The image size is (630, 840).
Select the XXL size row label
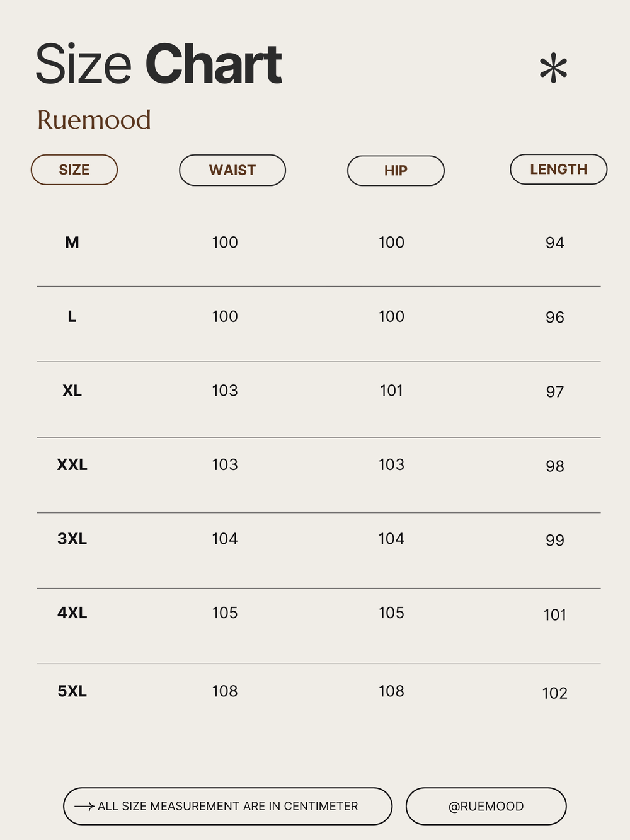tap(72, 464)
